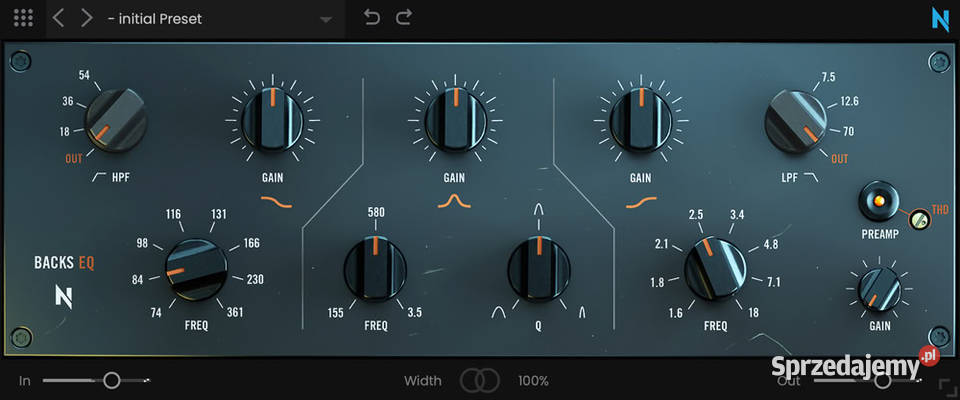Select 3.4 on the high FREQ dial
Image resolution: width=960 pixels, height=400 pixels.
737,215
